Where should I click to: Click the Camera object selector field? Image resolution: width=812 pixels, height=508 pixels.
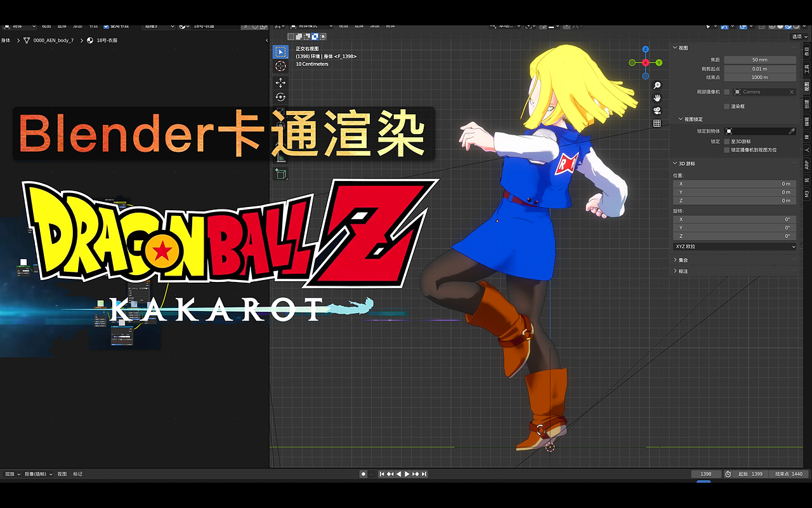[764, 92]
